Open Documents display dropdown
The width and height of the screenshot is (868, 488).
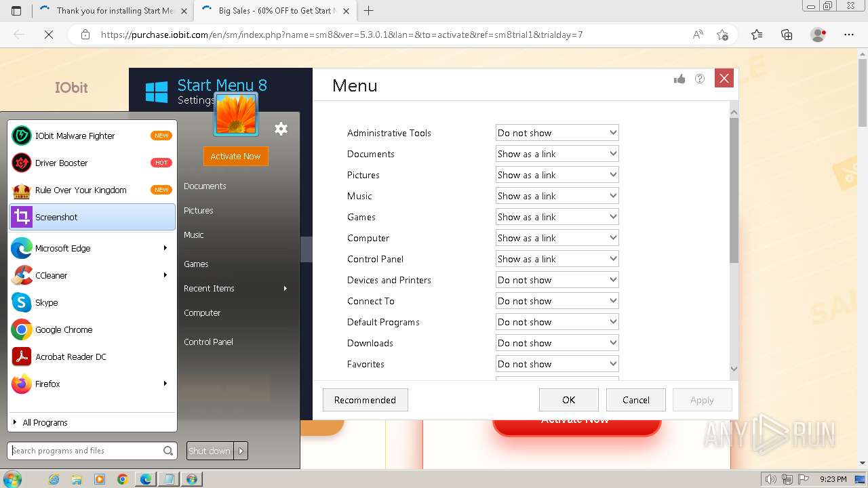(x=557, y=154)
